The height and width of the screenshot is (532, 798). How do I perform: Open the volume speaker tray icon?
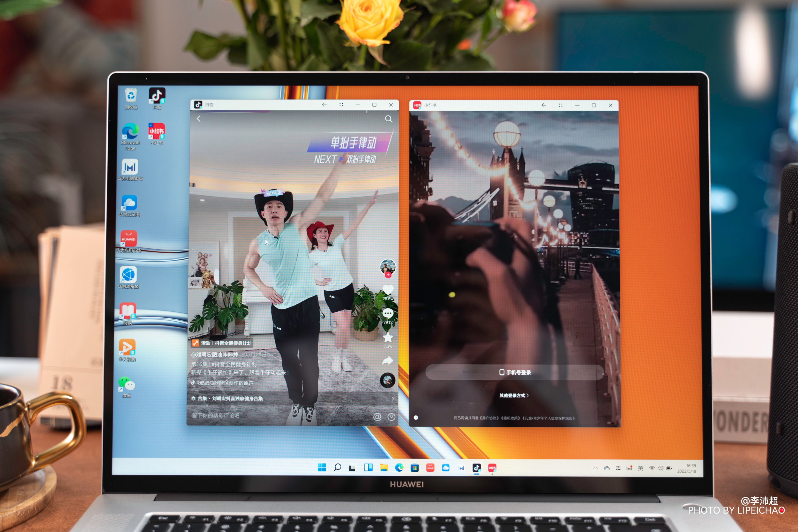coord(660,468)
